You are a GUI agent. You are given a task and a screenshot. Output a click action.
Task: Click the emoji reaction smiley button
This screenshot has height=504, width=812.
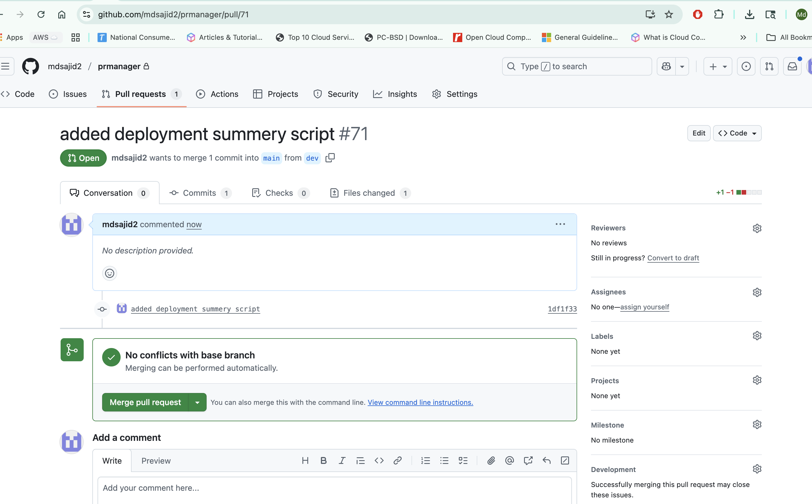[109, 274]
